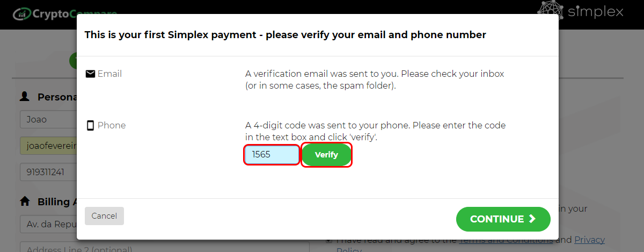This screenshot has height=252, width=644.
Task: Select the phone number field 919311241
Action: [48, 172]
